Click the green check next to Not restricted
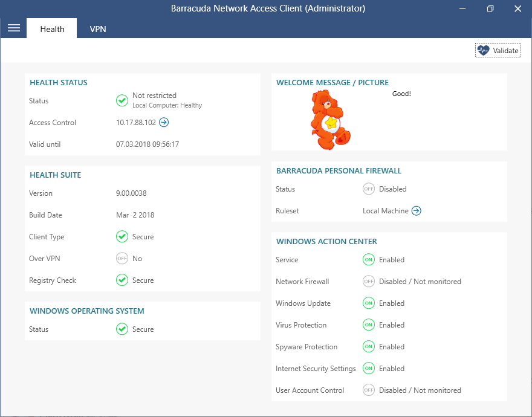 click(x=122, y=100)
